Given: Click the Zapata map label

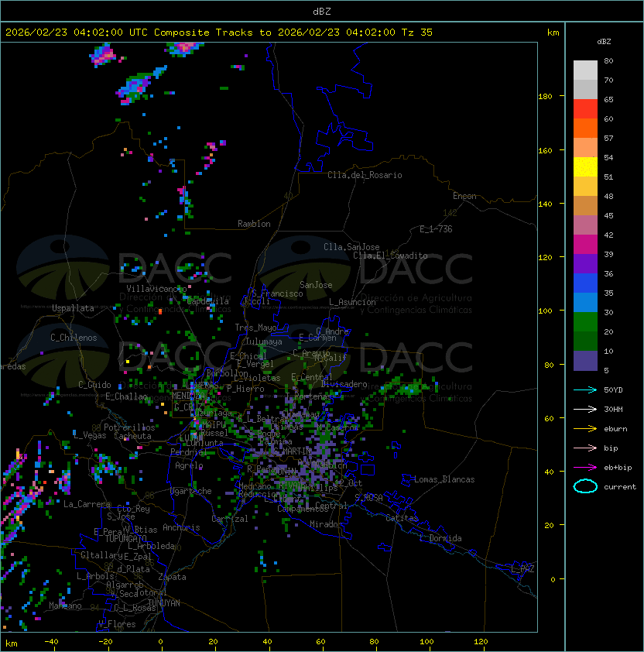Looking at the screenshot, I should (x=172, y=577).
